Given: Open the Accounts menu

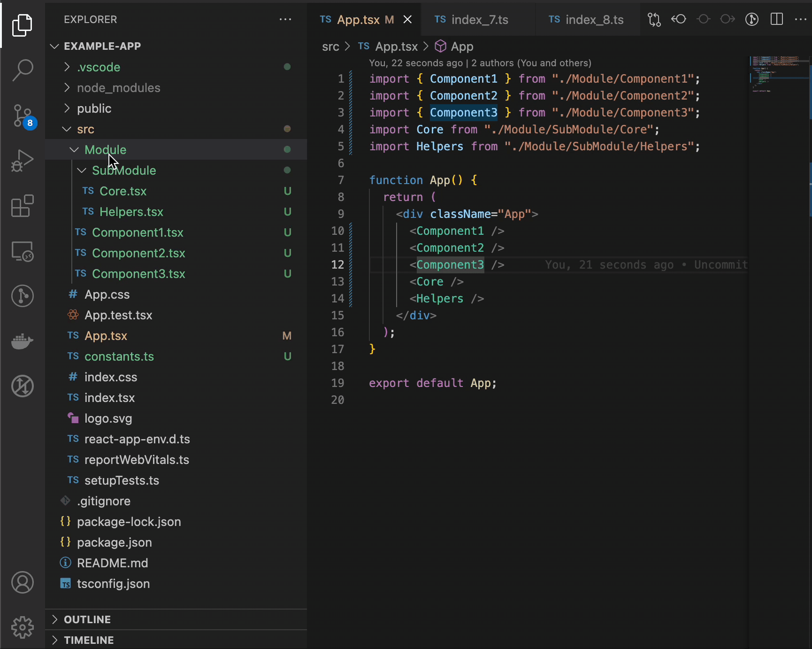Looking at the screenshot, I should tap(22, 582).
